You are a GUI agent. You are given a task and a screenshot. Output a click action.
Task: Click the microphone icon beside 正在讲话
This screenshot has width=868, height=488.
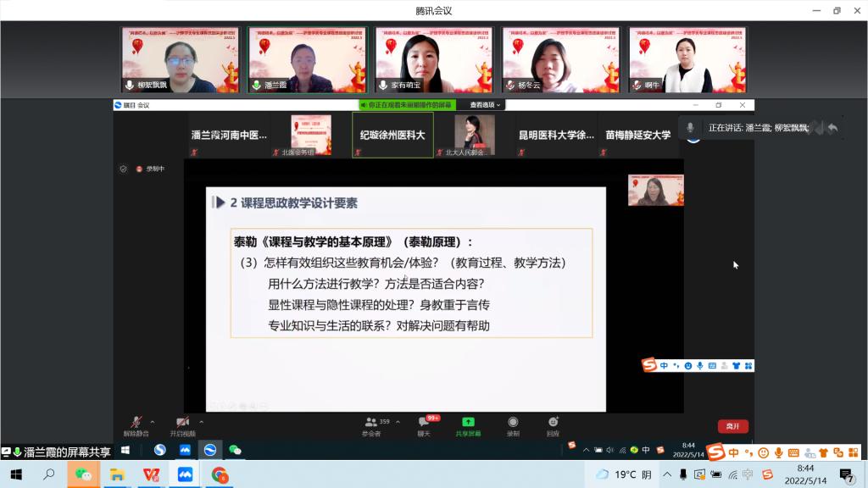691,128
